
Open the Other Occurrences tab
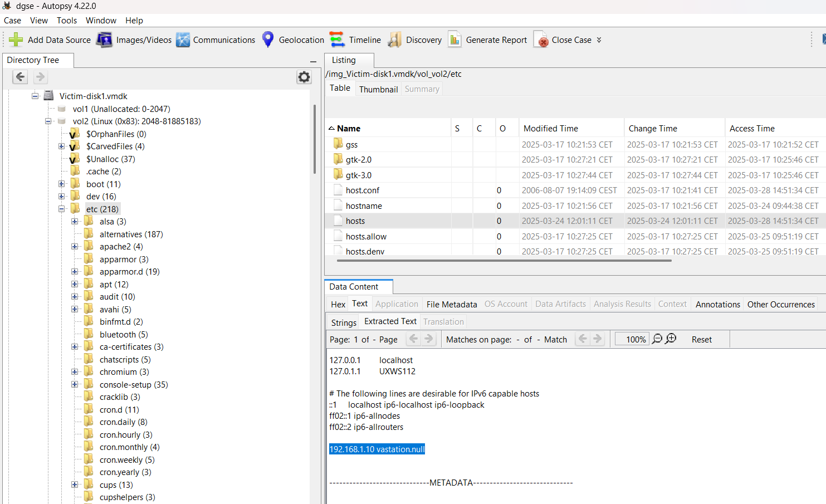click(x=781, y=304)
